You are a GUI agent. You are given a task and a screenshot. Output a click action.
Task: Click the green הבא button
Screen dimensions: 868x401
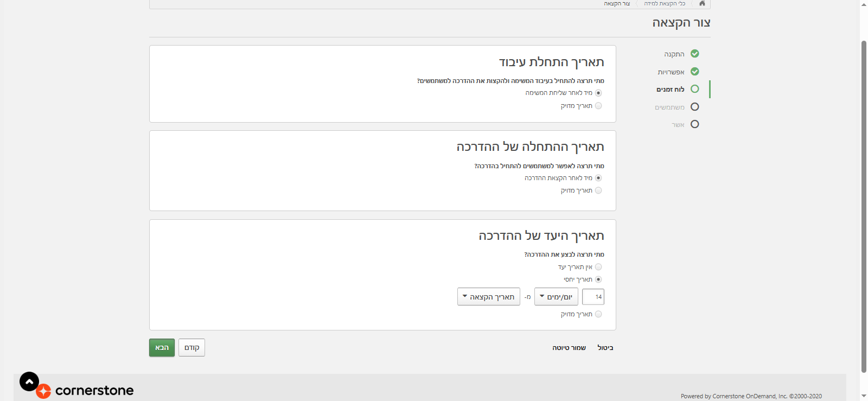[x=162, y=348]
